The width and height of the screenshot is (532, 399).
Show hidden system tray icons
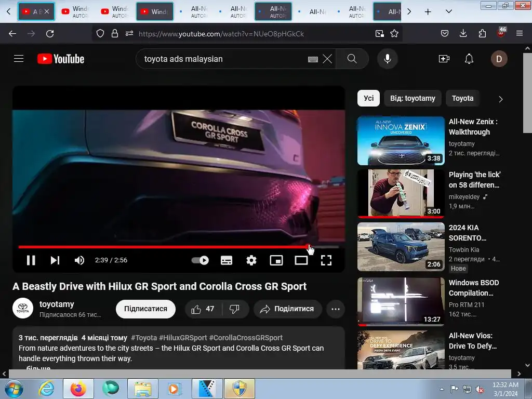[442, 389]
